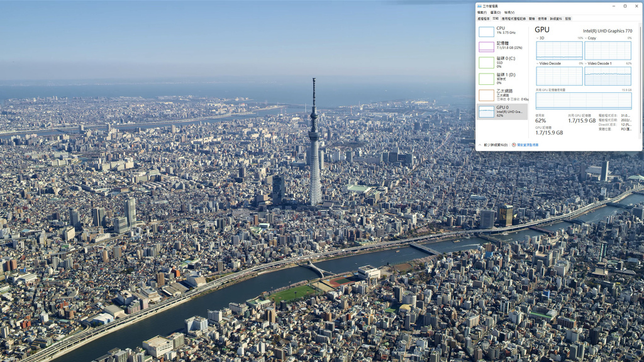Close the Task Manager window

click(x=636, y=6)
